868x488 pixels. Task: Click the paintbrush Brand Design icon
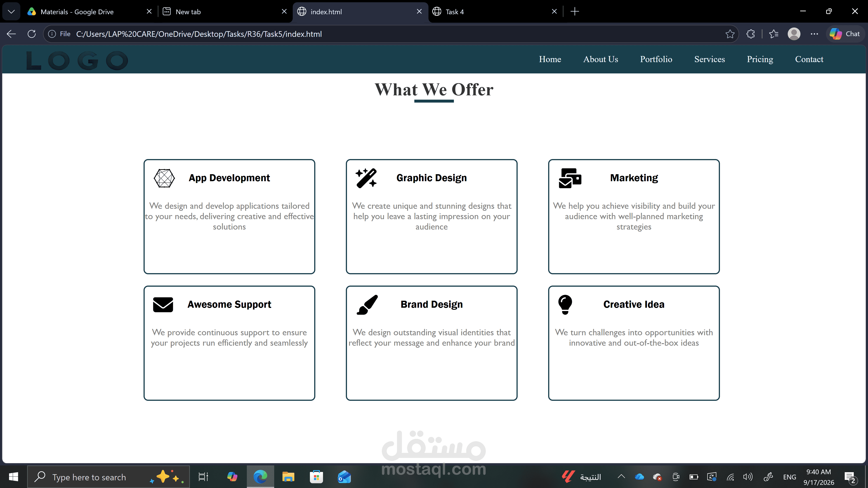pyautogui.click(x=367, y=305)
